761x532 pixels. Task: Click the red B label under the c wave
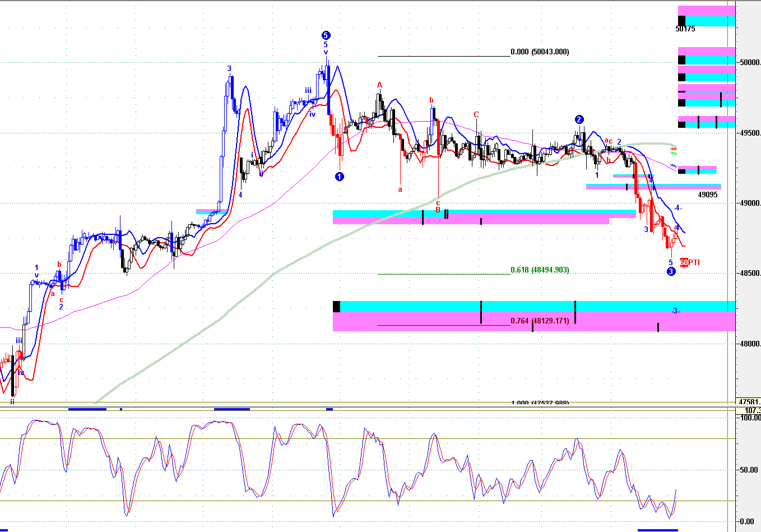click(438, 210)
